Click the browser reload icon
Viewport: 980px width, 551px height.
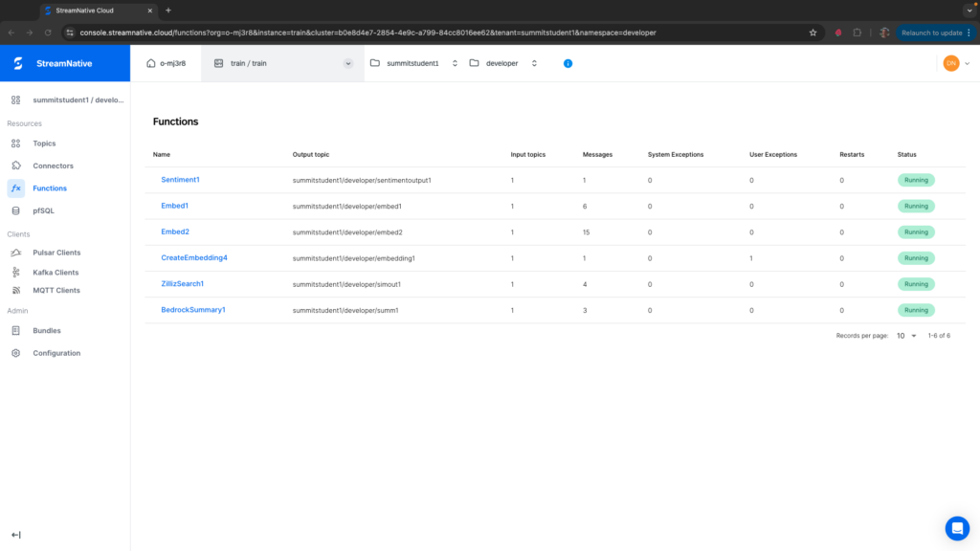(47, 32)
